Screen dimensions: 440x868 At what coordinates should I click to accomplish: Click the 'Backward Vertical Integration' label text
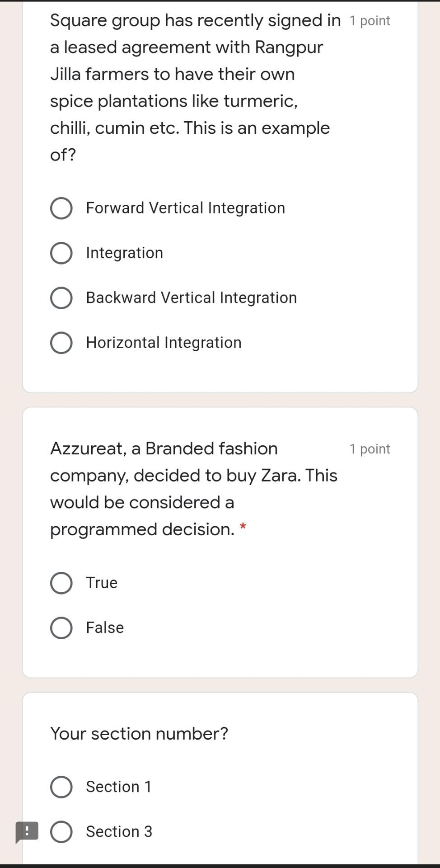[x=192, y=298]
